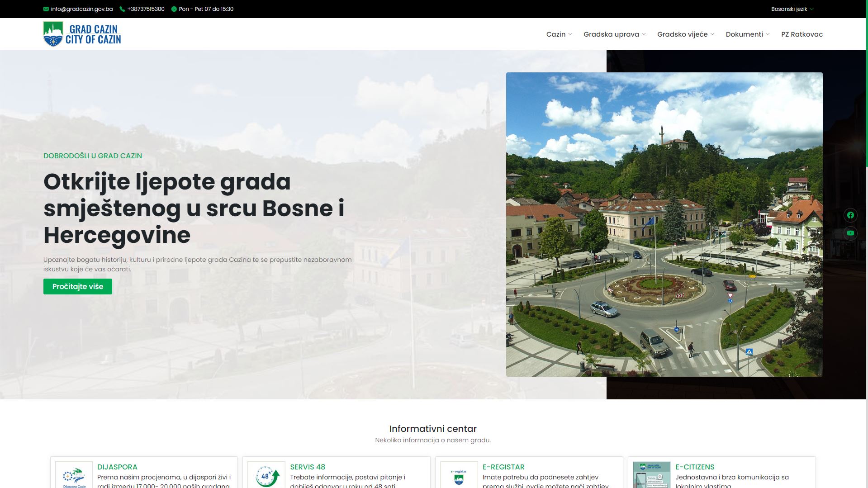Open the SERVIS 48 heading link
Image resolution: width=868 pixels, height=488 pixels.
308,467
